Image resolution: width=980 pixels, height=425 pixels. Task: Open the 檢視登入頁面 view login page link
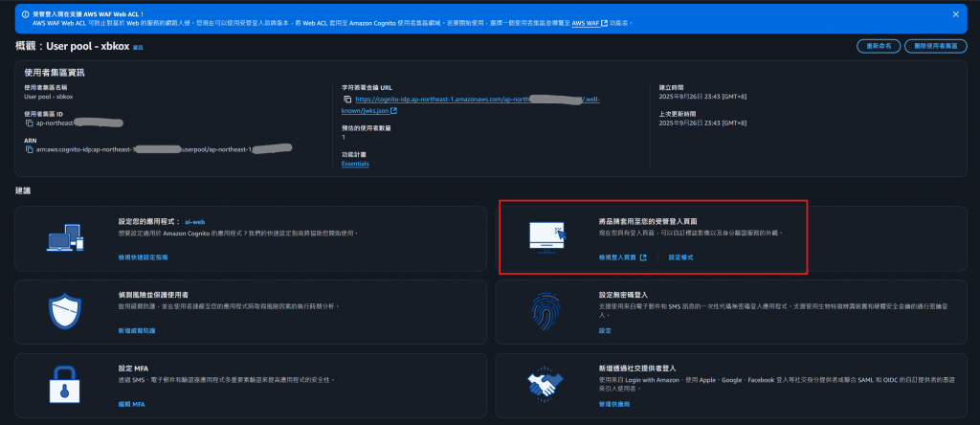617,257
